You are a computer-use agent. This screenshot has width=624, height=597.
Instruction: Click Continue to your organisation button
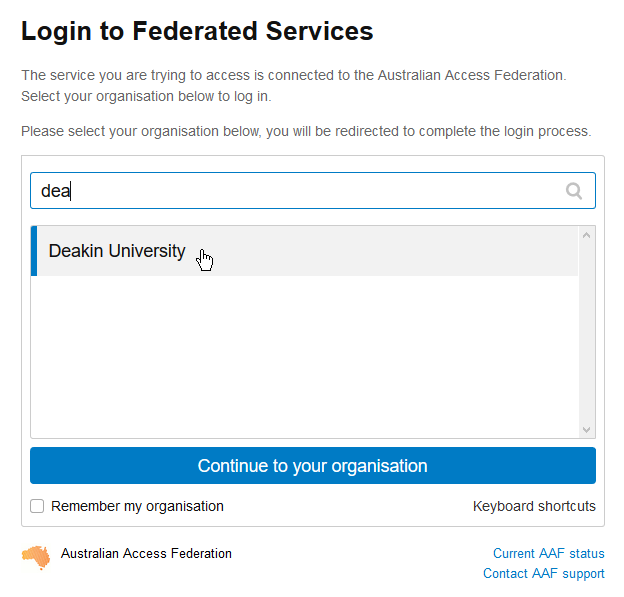313,466
